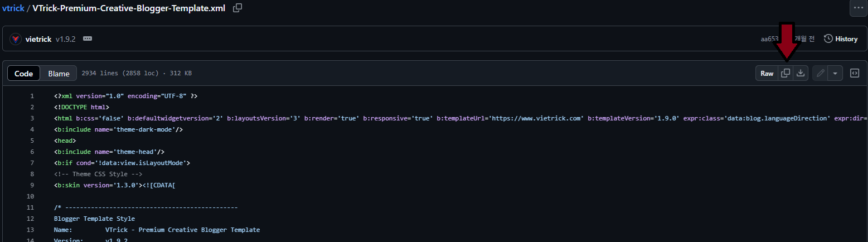Go to the vtrick repository link

tap(13, 8)
